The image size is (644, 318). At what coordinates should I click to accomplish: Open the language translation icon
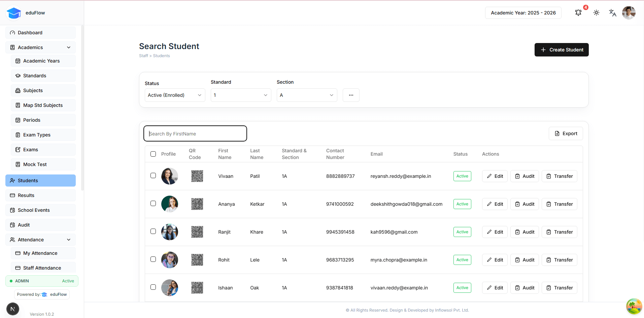(x=612, y=13)
